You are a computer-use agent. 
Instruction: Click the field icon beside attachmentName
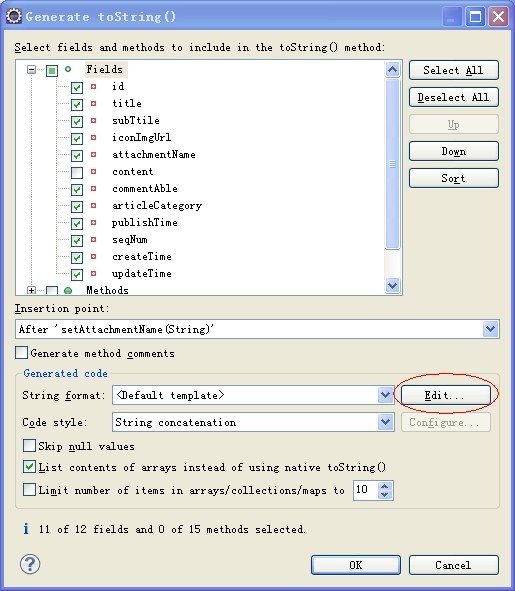93,155
